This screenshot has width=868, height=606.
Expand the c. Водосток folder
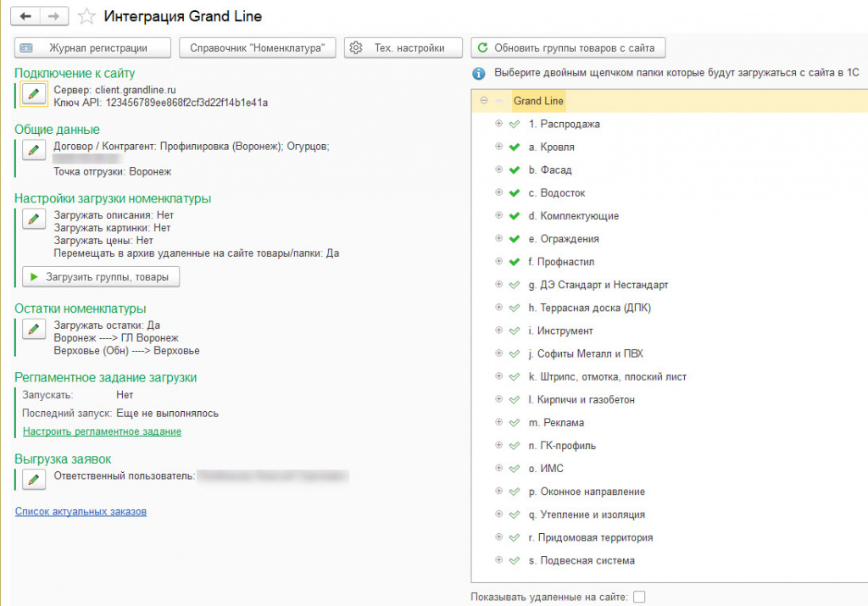pos(498,192)
